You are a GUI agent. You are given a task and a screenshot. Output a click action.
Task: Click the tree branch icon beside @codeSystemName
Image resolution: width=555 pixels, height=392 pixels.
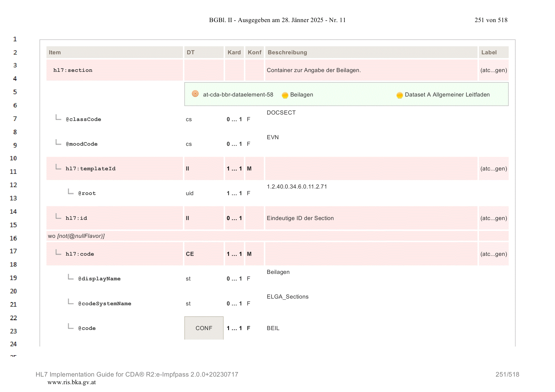pos(71,302)
